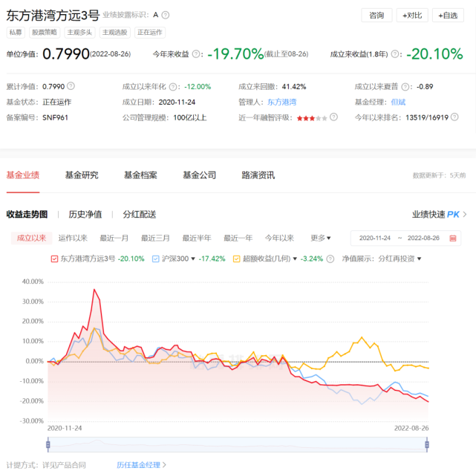
Task: Toggle the 超额收益(几何) checkbox
Action: [237, 259]
